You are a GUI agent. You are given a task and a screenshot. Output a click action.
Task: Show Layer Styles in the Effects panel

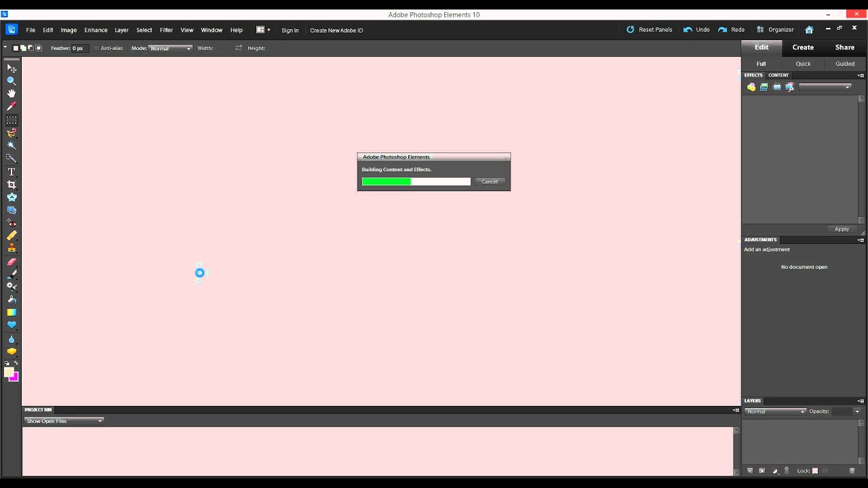(764, 87)
